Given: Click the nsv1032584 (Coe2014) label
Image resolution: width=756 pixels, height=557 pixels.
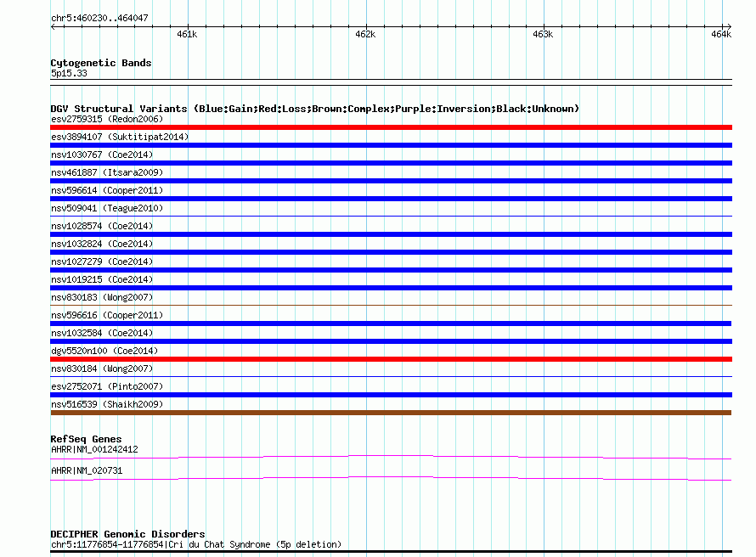Looking at the screenshot, I should click(x=102, y=333).
